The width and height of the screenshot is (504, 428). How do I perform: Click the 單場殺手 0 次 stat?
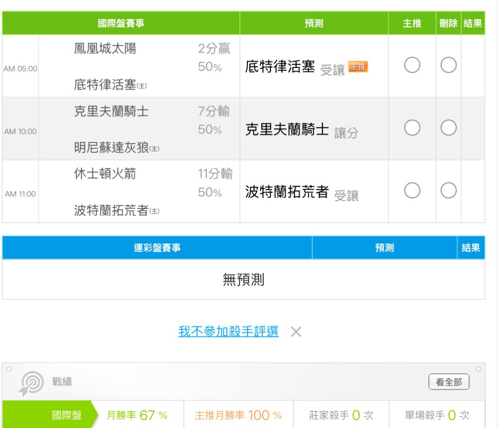(437, 415)
